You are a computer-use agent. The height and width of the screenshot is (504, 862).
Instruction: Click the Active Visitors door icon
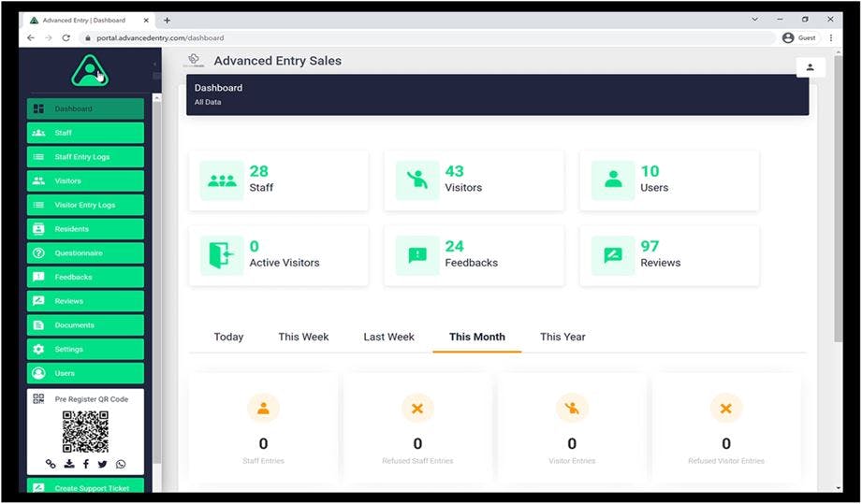click(222, 255)
